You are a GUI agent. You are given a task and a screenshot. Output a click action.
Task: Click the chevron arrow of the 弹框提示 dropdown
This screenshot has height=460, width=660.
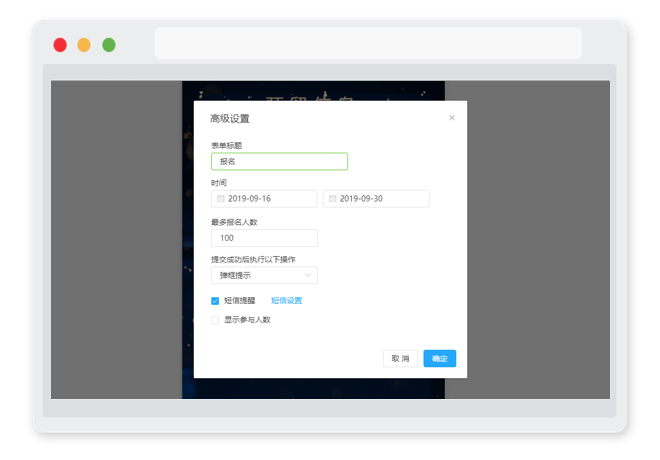pos(308,275)
